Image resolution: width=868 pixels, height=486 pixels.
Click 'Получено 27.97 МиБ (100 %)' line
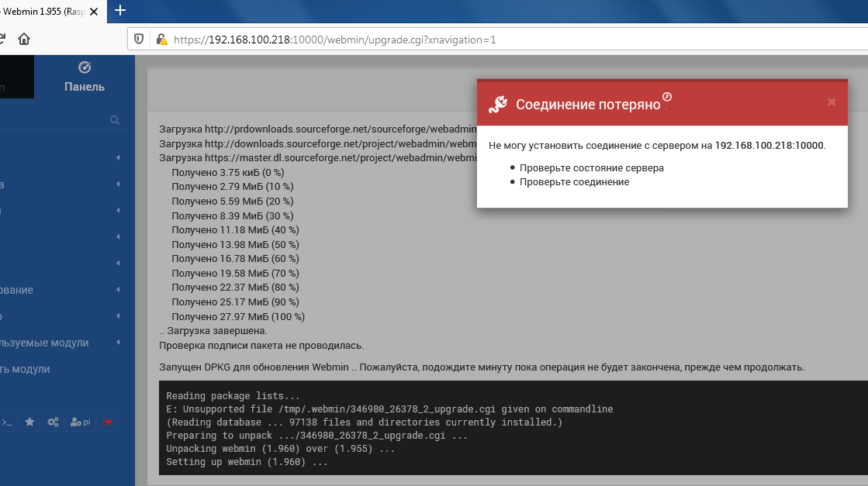tap(238, 317)
